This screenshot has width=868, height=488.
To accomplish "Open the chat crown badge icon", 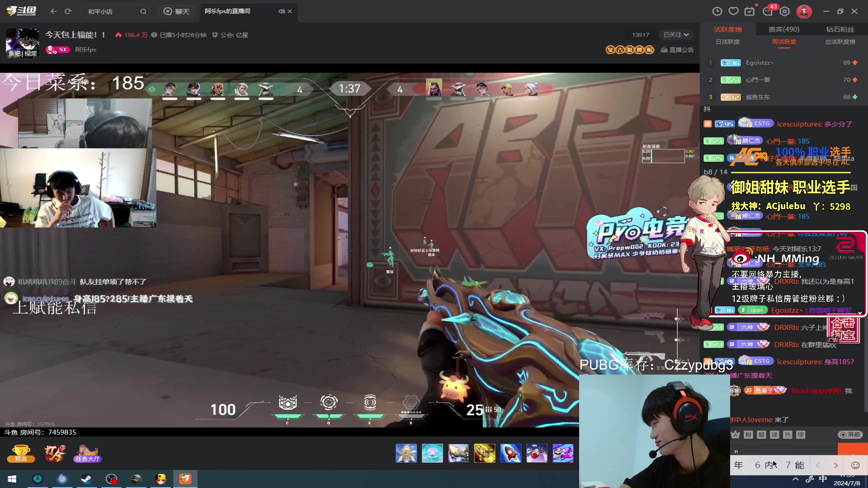I will tap(736, 435).
